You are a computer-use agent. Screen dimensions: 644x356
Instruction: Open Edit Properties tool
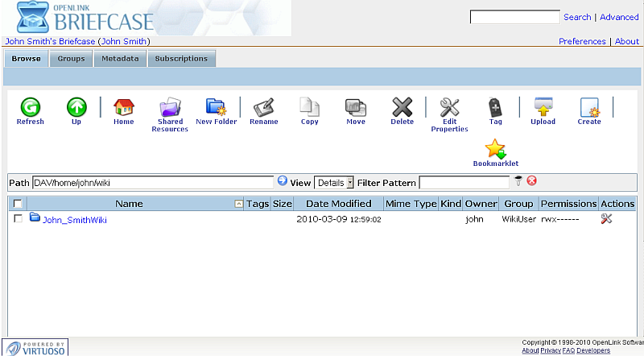[449, 107]
